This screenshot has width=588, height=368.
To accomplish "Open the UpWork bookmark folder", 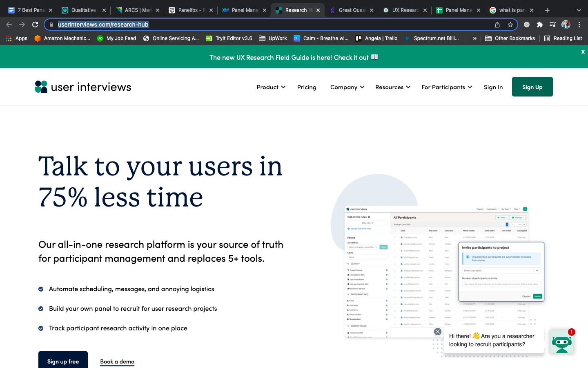I will pos(273,38).
